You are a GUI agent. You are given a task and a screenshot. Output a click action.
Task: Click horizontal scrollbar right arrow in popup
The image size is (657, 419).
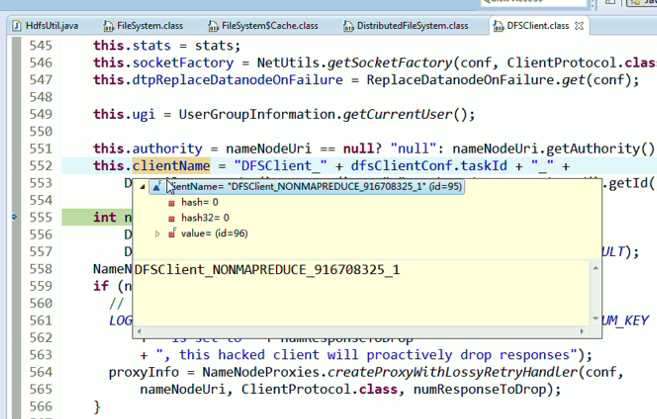[x=582, y=331]
